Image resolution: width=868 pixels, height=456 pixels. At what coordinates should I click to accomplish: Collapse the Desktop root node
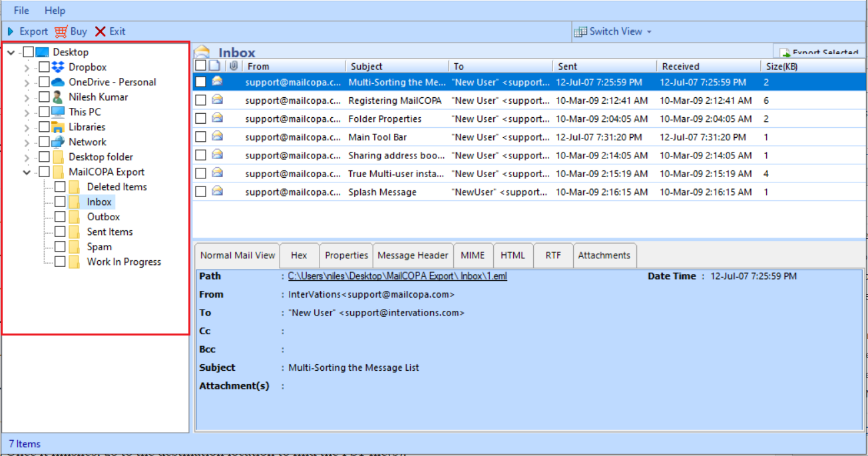(x=11, y=52)
